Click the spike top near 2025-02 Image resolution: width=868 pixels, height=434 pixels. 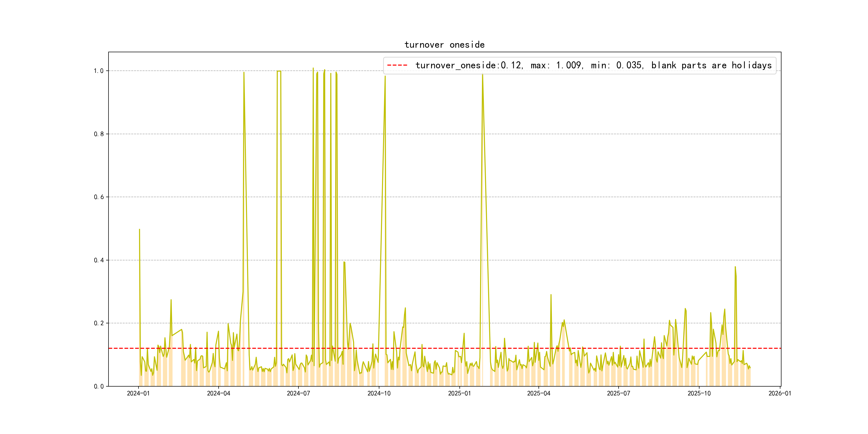click(482, 75)
